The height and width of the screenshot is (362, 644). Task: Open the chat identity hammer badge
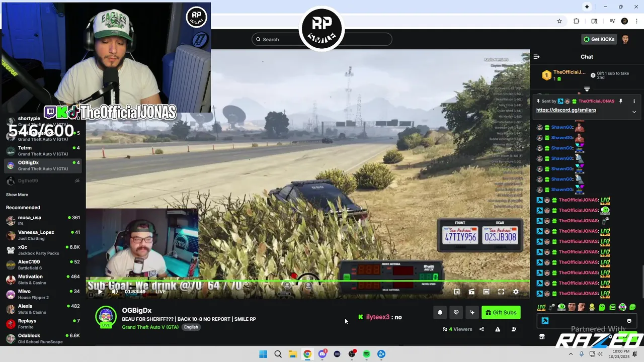coord(545,321)
